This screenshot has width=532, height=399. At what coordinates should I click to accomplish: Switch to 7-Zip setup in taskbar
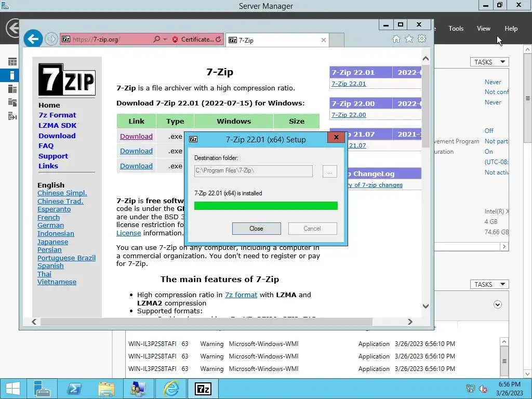pyautogui.click(x=203, y=389)
